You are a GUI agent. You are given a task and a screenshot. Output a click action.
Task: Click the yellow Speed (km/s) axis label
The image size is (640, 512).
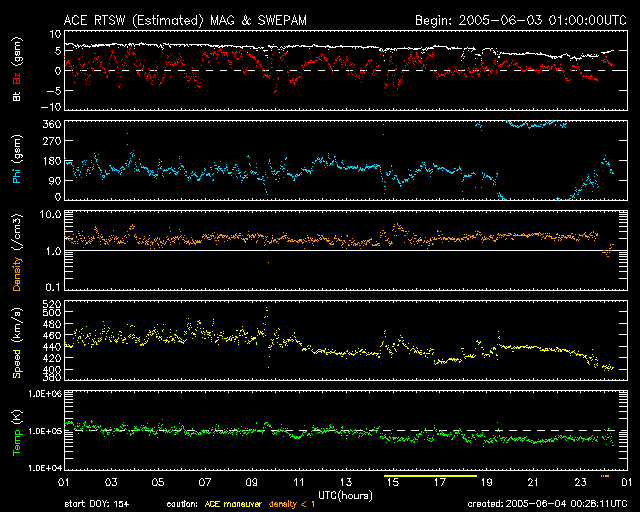pyautogui.click(x=16, y=345)
